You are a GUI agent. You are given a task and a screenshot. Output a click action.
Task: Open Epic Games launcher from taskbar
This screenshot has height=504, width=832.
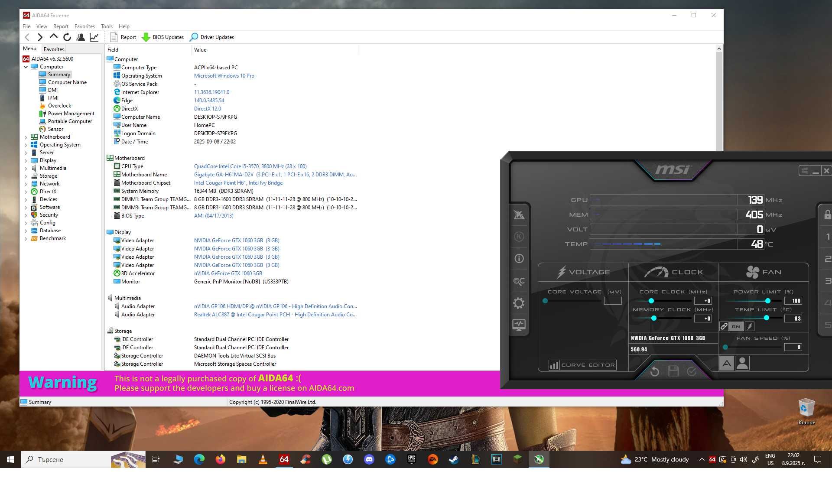tap(412, 459)
